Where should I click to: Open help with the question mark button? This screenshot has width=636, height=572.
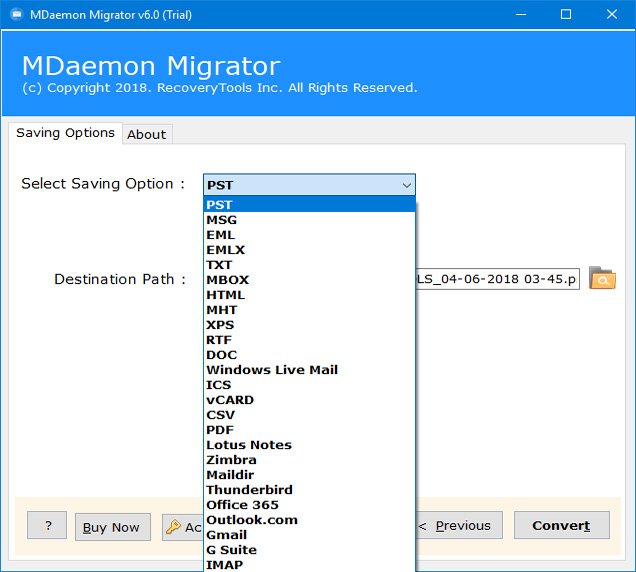47,525
